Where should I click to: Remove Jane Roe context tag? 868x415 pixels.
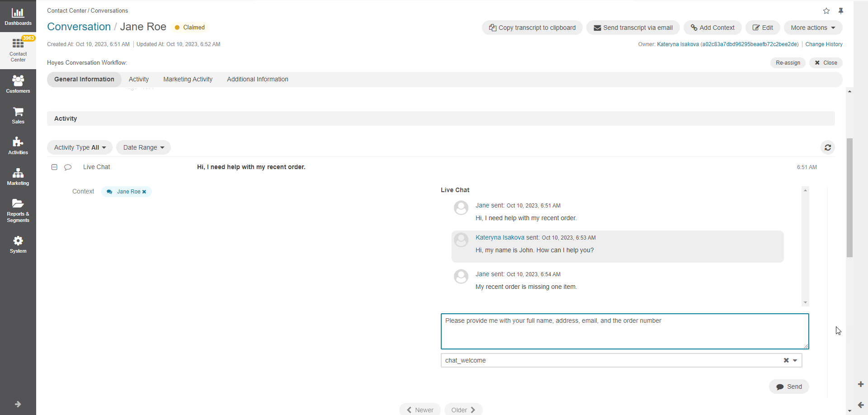pyautogui.click(x=144, y=192)
